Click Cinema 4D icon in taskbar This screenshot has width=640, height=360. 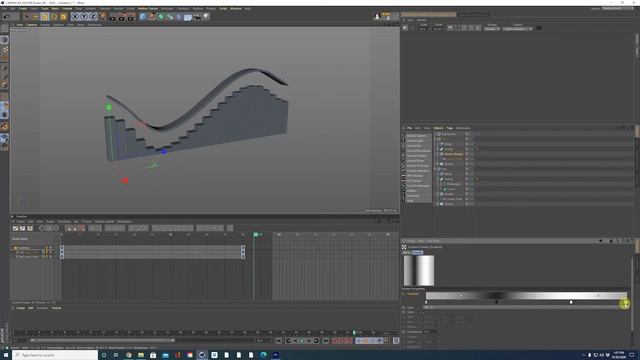[x=202, y=355]
